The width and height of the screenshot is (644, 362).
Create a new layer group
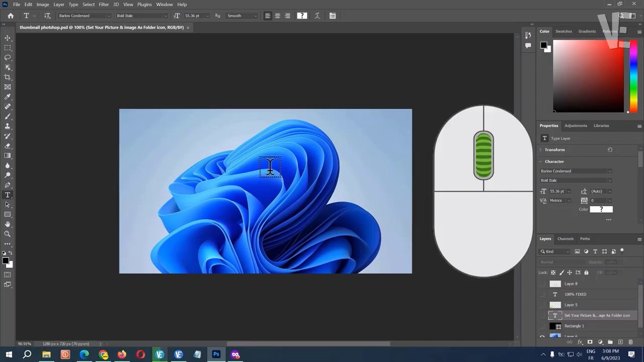(610, 342)
